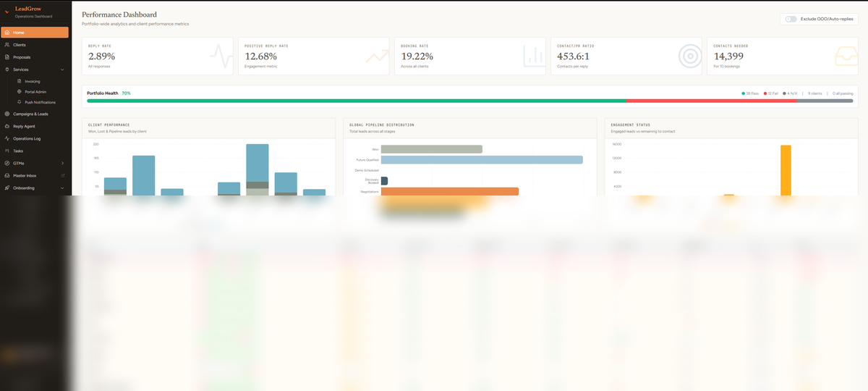
Task: Open Push Notifications sub-item
Action: click(x=40, y=102)
